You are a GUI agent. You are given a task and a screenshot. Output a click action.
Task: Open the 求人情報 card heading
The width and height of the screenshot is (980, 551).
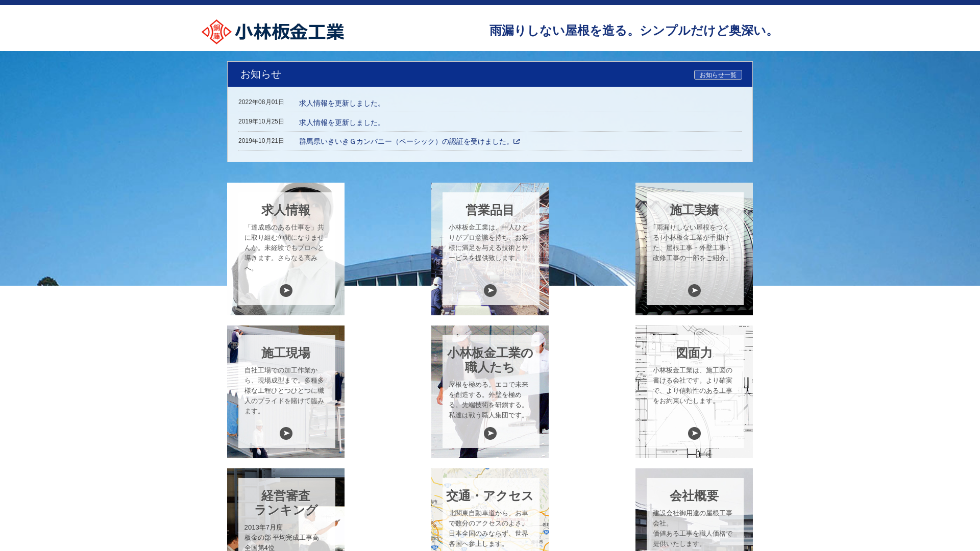[286, 210]
